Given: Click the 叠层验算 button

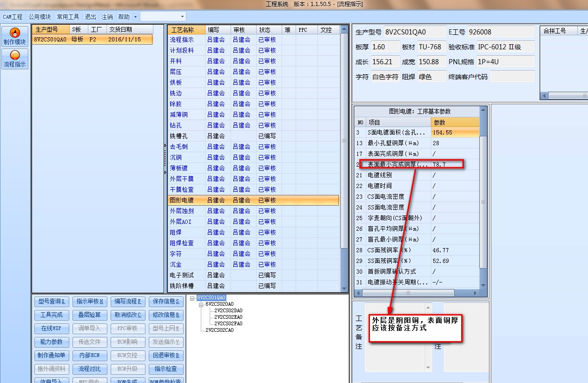Looking at the screenshot, I should (89, 315).
